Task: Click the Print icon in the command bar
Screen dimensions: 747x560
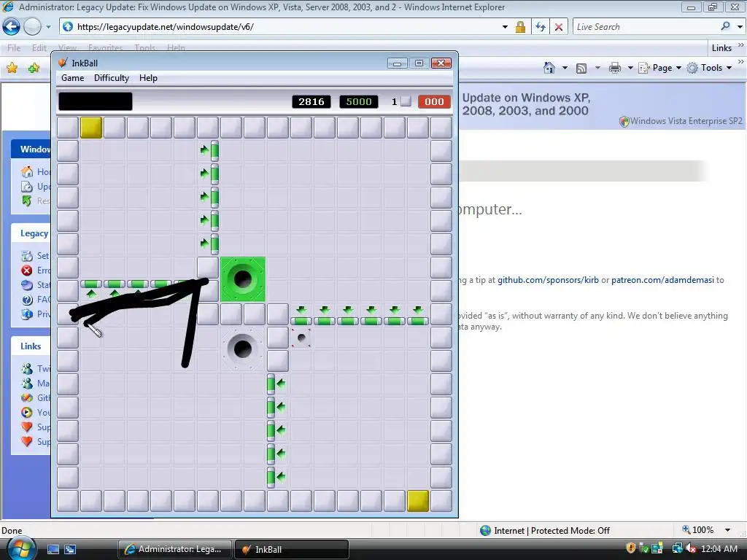Action: tap(615, 68)
